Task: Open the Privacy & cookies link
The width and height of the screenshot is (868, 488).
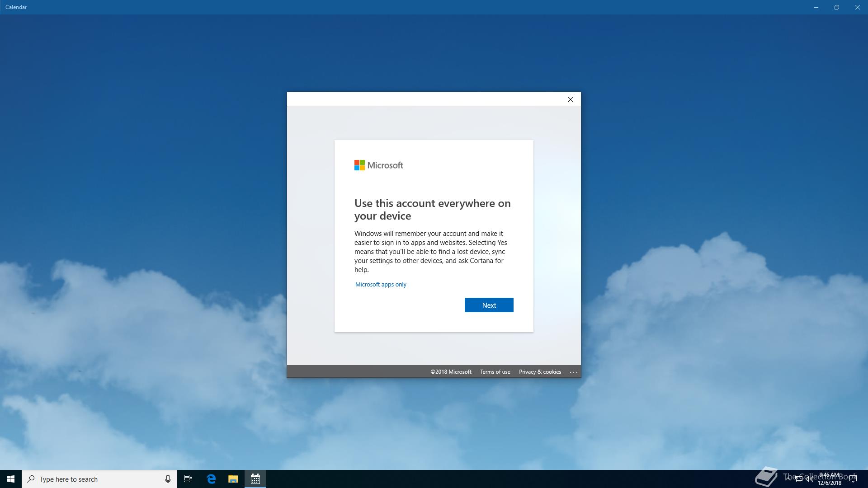Action: click(x=540, y=372)
